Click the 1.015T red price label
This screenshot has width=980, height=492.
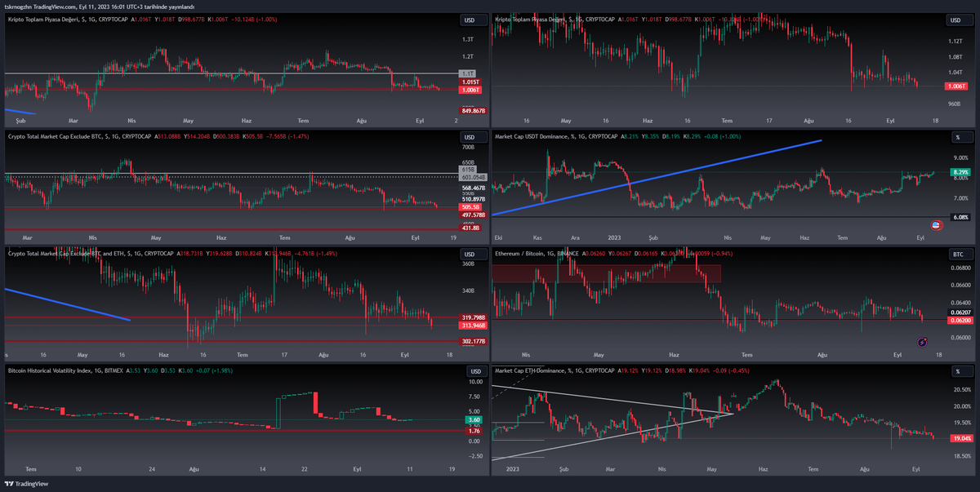pos(470,82)
